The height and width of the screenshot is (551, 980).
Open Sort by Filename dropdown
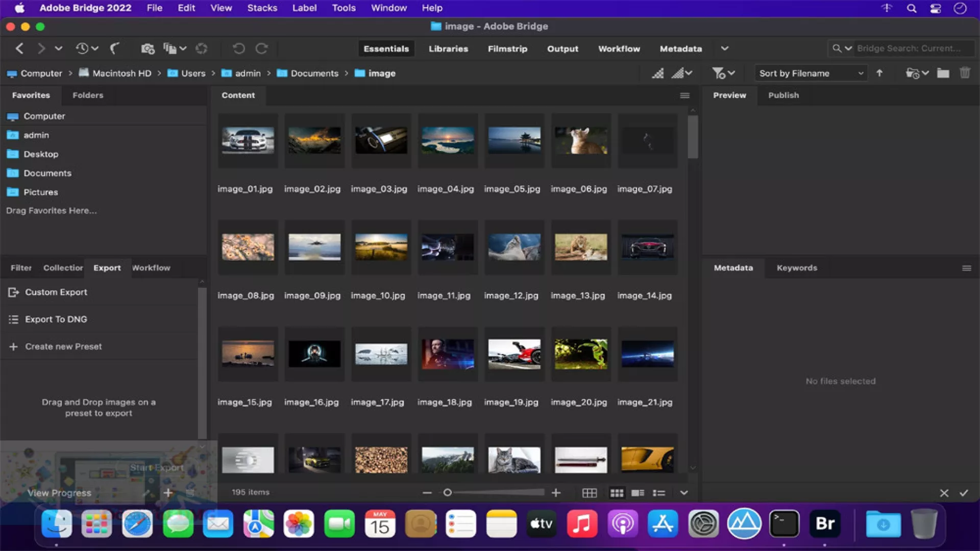811,73
